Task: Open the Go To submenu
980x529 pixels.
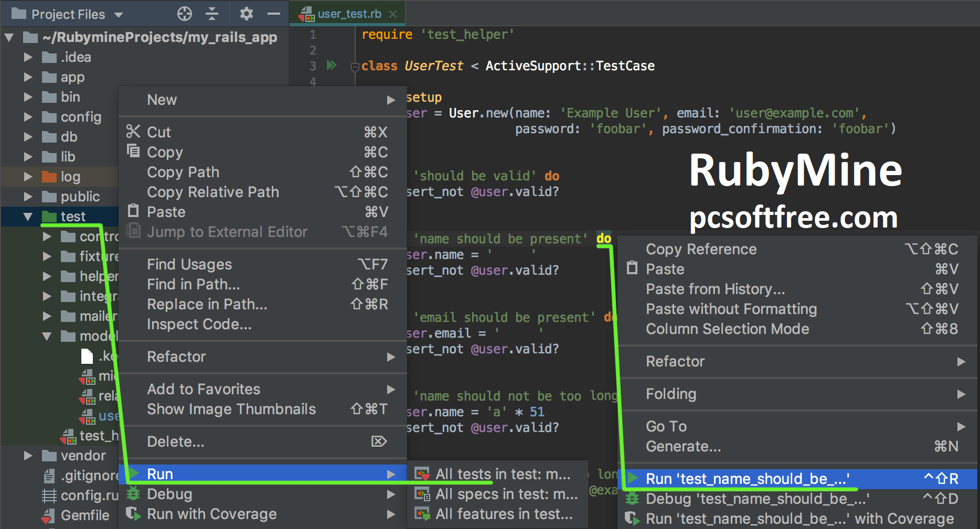Action: point(797,426)
